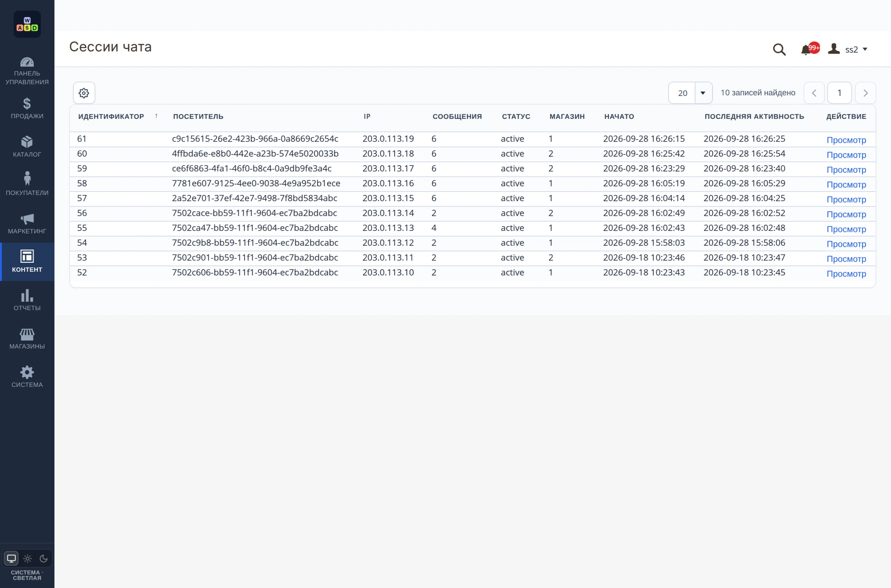Image resolution: width=891 pixels, height=588 pixels.
Task: Switch to light theme sun icon
Action: pos(27,559)
